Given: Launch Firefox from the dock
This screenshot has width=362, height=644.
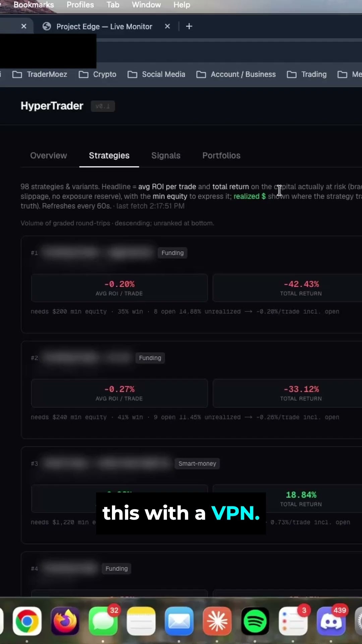Looking at the screenshot, I should (x=65, y=621).
